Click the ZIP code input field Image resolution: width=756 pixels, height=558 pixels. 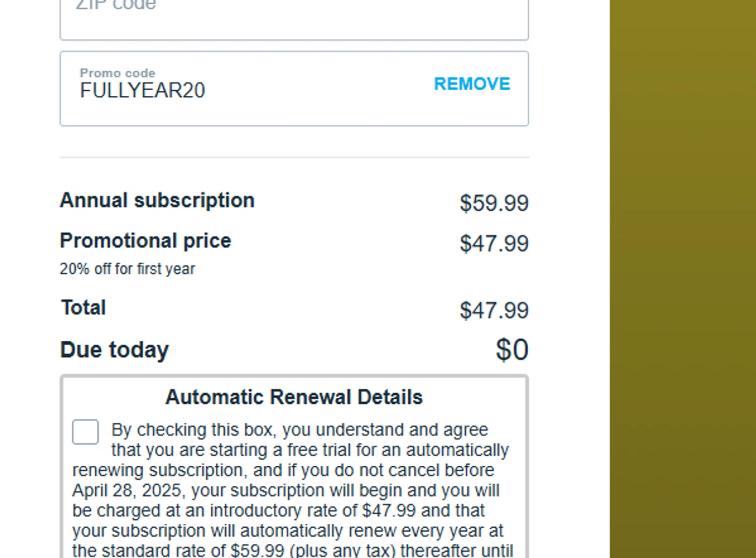[294, 18]
